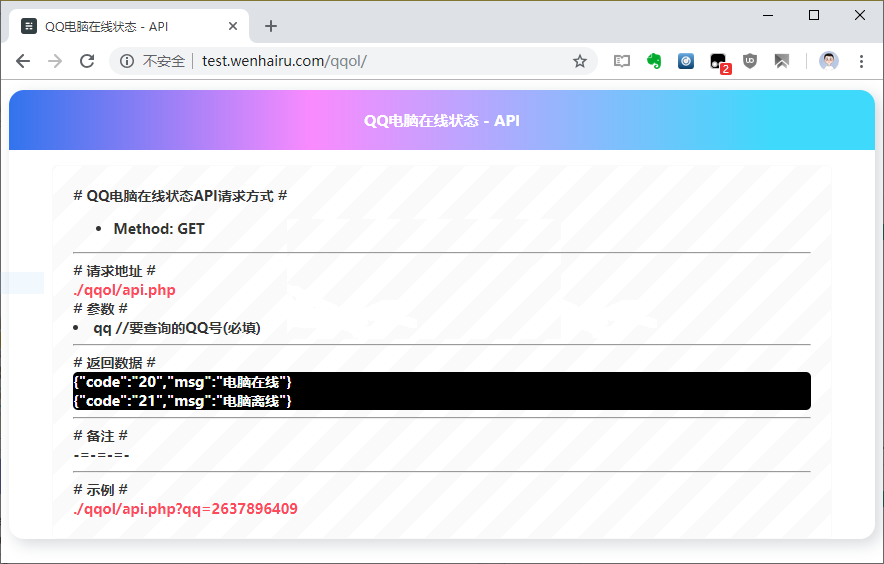Maximize the Chrome window
The width and height of the screenshot is (884, 564).
814,15
